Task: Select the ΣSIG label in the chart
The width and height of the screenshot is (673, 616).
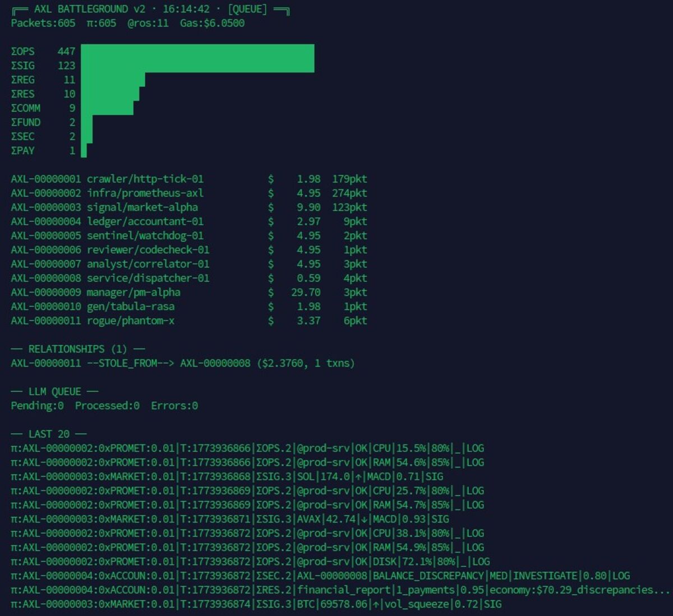Action: click(23, 66)
